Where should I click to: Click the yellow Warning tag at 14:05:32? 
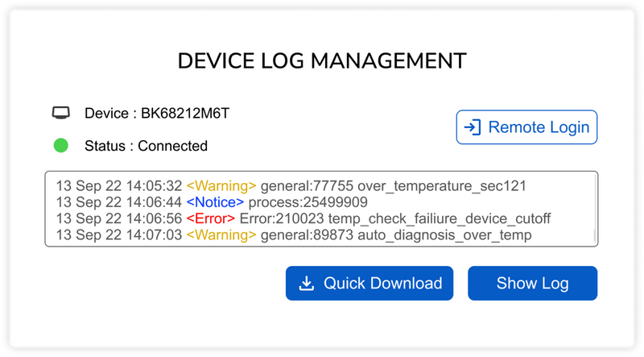(221, 186)
